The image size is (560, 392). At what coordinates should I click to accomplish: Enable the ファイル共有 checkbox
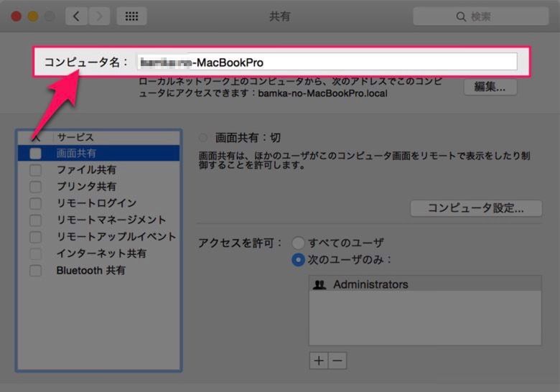[35, 170]
